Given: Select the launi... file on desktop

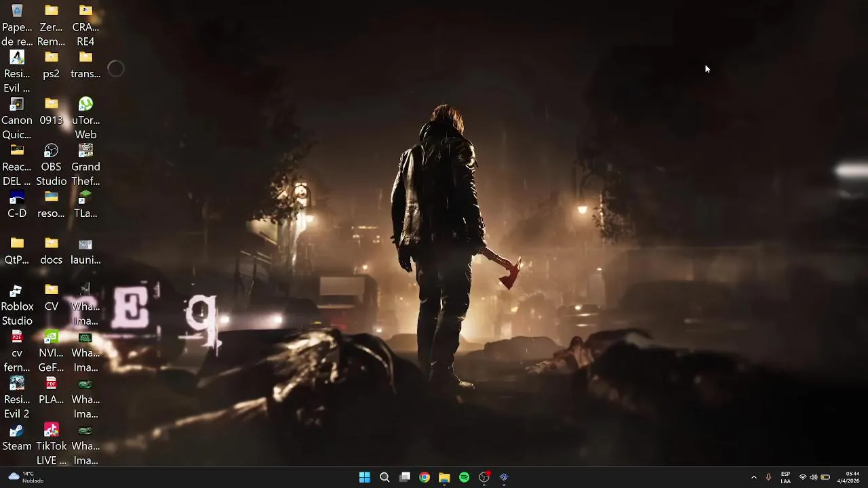Looking at the screenshot, I should point(85,252).
